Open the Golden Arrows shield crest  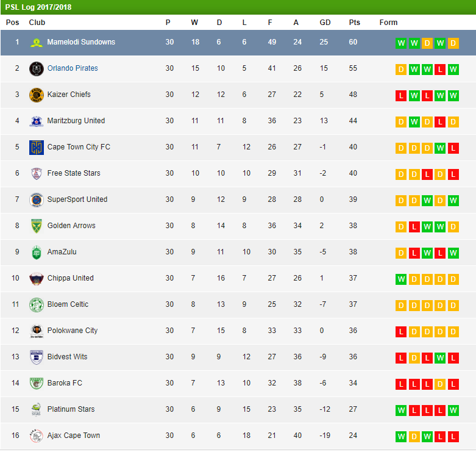pos(37,226)
